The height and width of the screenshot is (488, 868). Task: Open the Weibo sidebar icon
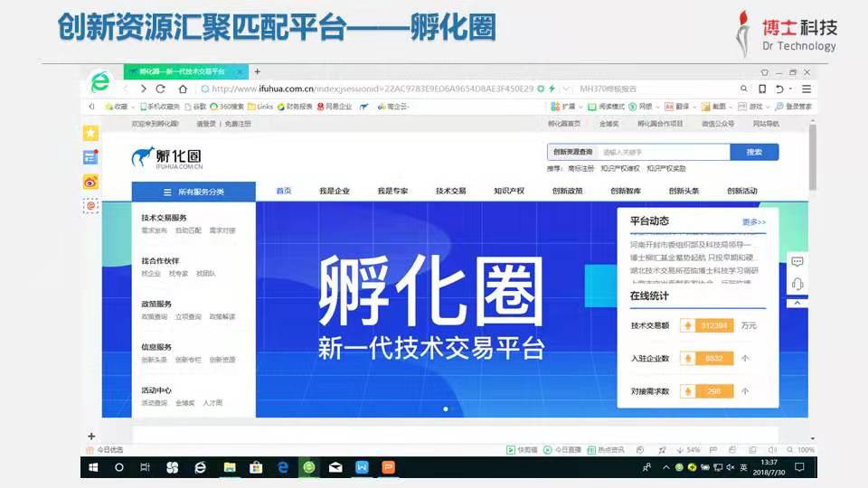(90, 182)
